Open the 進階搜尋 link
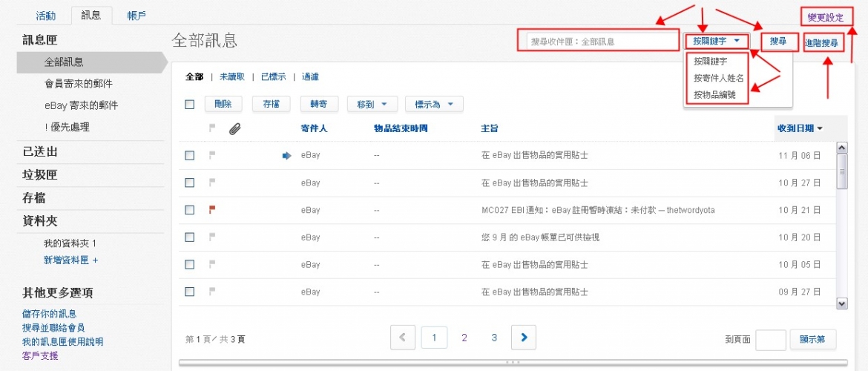The image size is (868, 371). (822, 44)
